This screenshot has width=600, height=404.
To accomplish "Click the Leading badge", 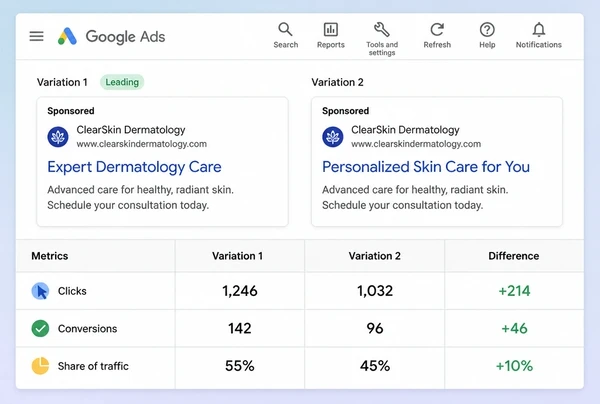I will (x=122, y=82).
